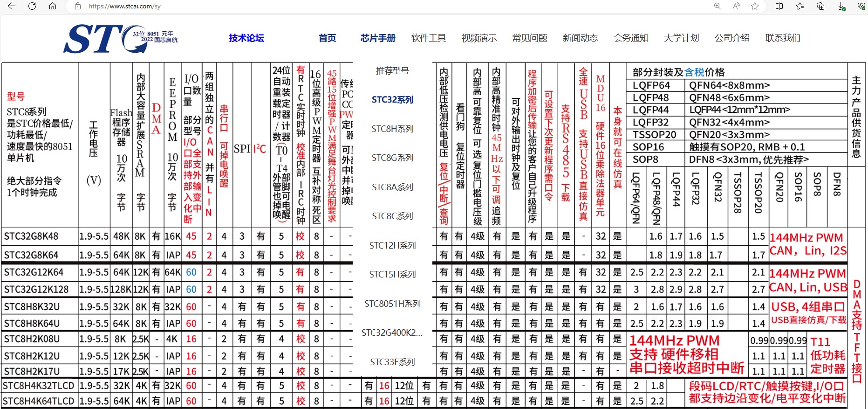Screen dimensions: 868x409
Task: Open 联系我们 in the navigation
Action: (783, 38)
